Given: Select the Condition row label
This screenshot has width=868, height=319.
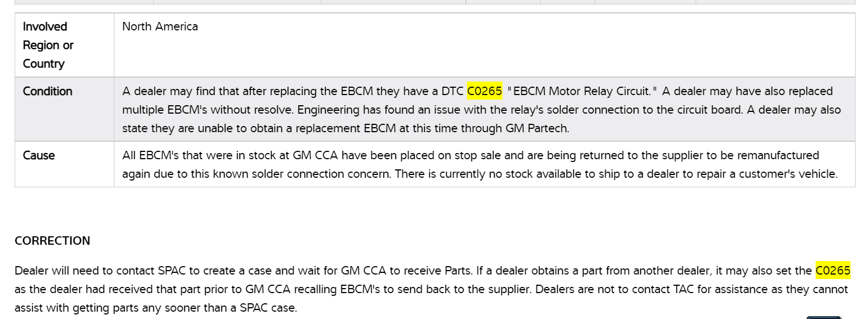Looking at the screenshot, I should (48, 91).
